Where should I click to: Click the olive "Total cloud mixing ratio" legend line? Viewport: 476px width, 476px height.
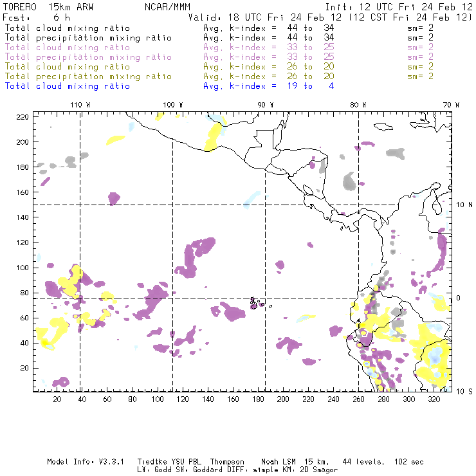[x=68, y=66]
